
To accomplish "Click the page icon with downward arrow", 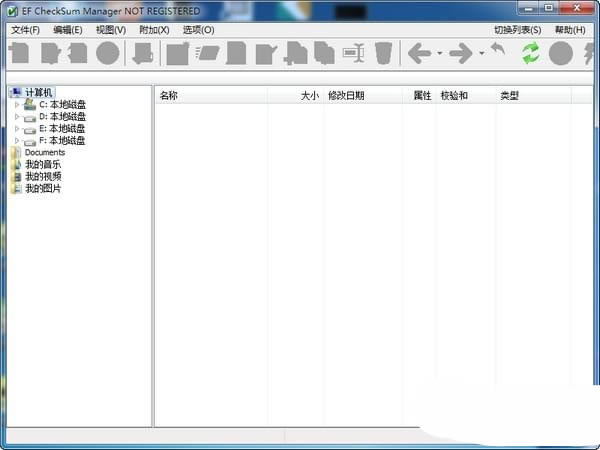I will (143, 53).
